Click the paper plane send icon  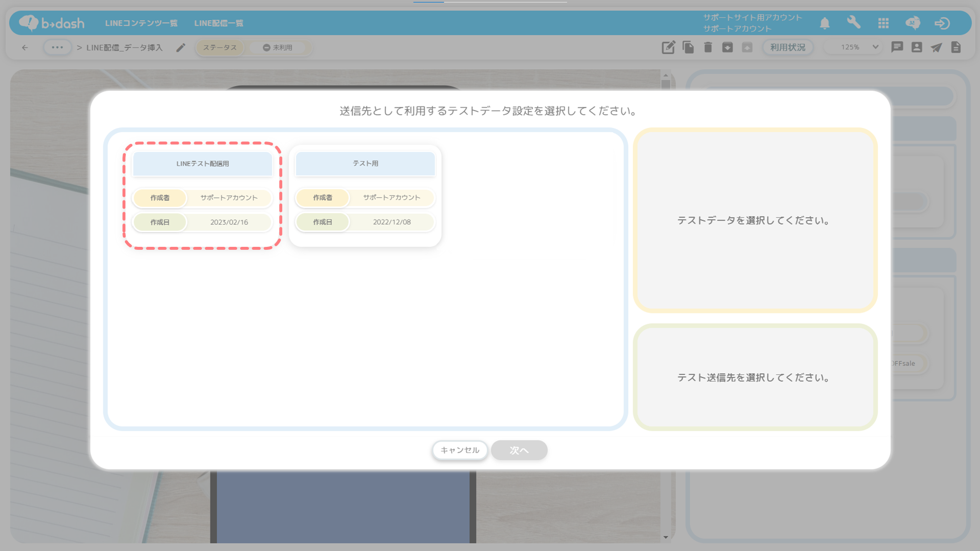coord(936,48)
